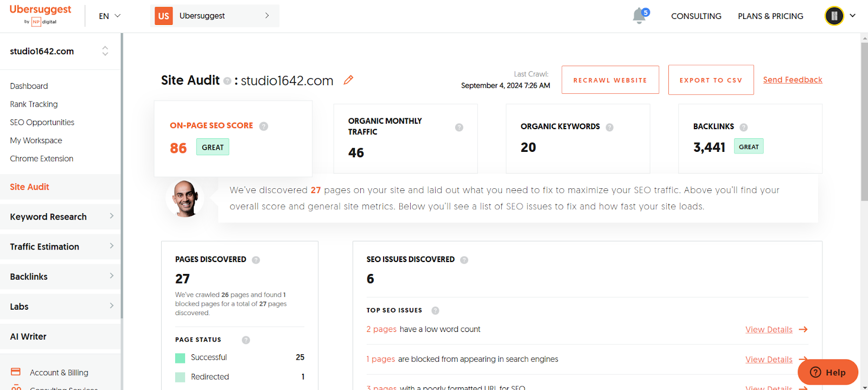Click the organic monthly traffic value 46
Screen dimensions: 868x390
click(x=356, y=153)
